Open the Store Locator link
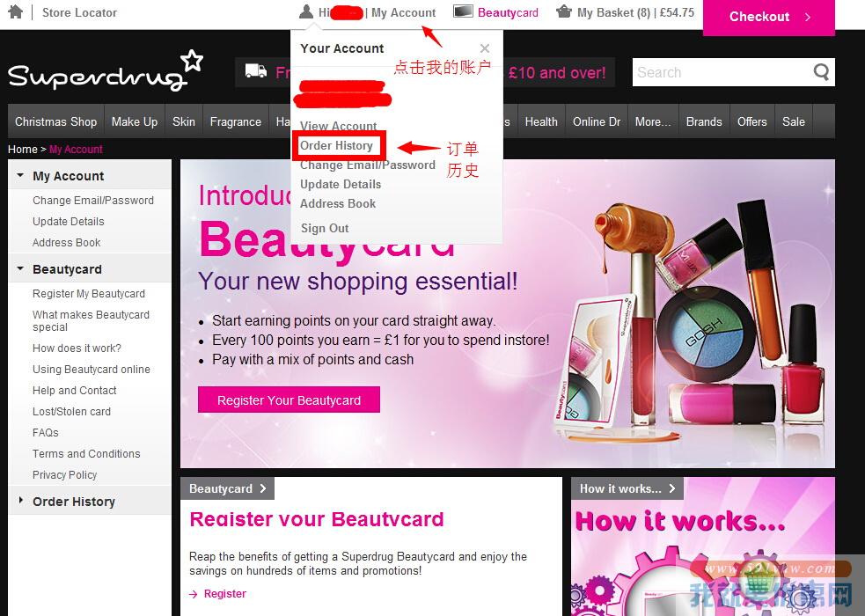This screenshot has width=865, height=616. coord(79,12)
